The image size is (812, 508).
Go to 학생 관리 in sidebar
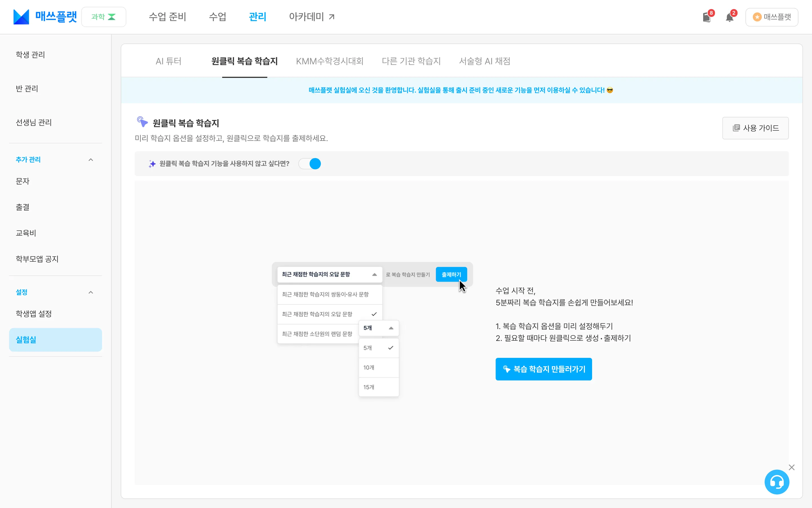click(30, 54)
